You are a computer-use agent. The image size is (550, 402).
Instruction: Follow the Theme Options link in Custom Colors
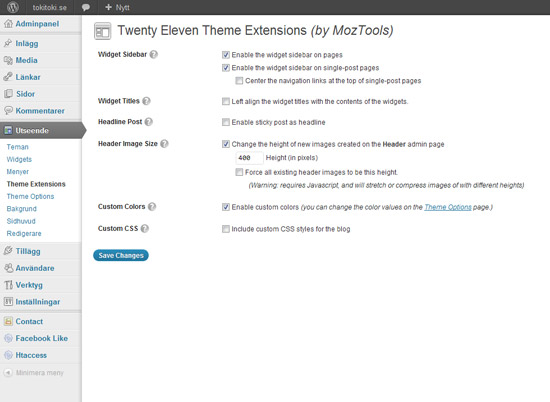[448, 207]
